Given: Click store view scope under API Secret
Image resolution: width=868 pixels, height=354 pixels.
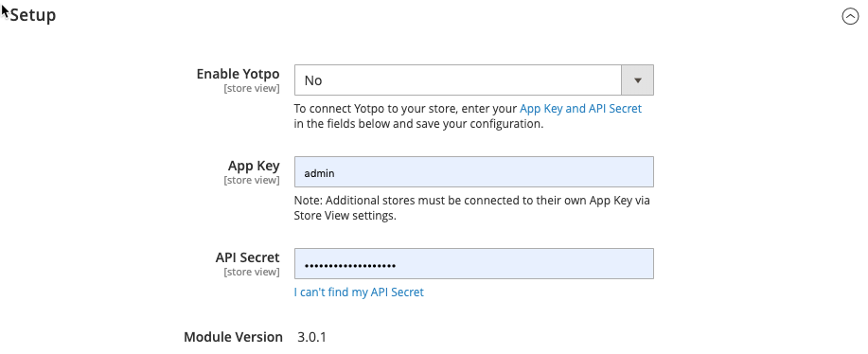Looking at the screenshot, I should coord(252,273).
